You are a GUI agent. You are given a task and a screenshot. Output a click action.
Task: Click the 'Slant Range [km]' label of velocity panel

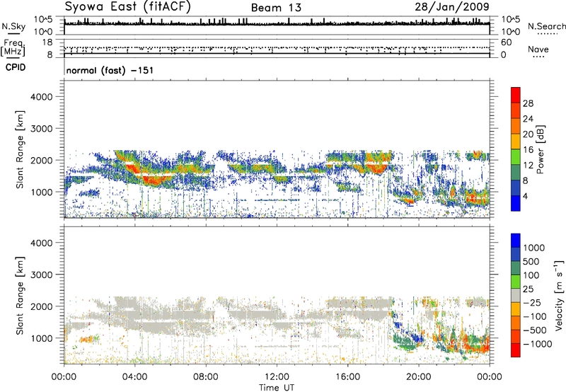pos(20,296)
